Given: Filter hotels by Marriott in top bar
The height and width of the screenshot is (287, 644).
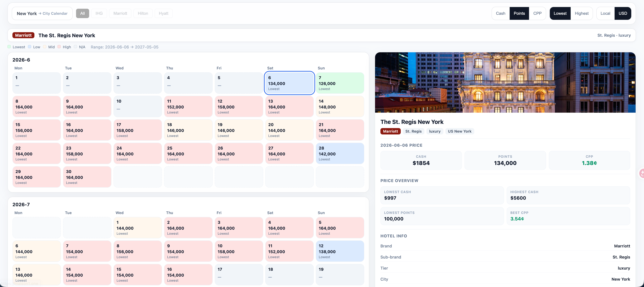Looking at the screenshot, I should (x=120, y=13).
